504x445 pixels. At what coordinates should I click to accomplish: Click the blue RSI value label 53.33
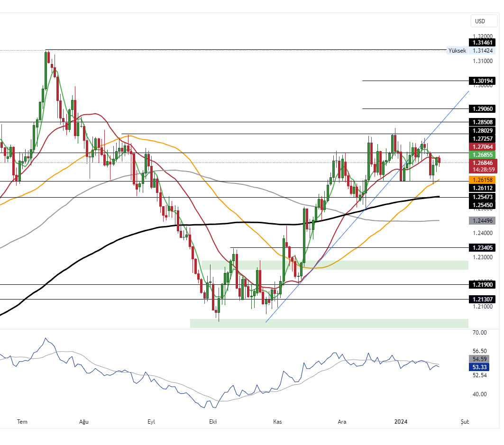(x=480, y=367)
